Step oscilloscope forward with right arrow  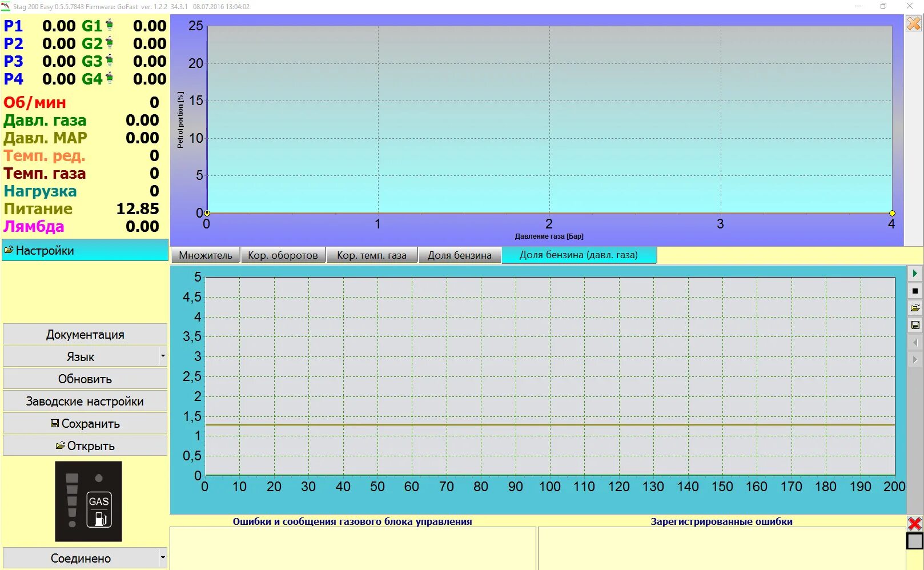pos(915,359)
